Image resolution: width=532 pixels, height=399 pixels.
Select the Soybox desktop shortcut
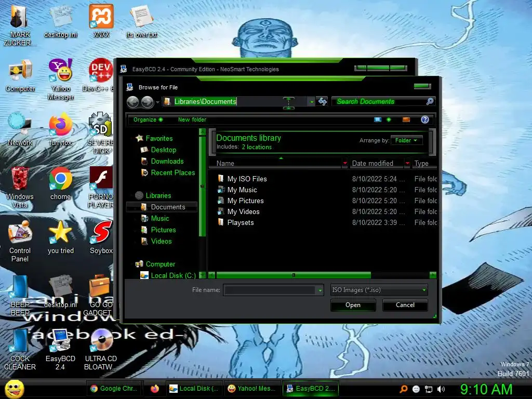101,237
